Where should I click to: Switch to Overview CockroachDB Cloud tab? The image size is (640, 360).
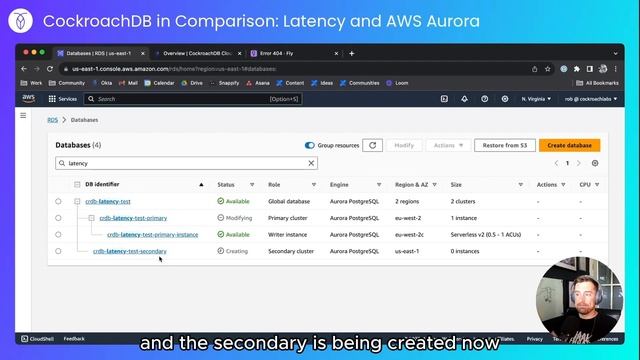pos(197,53)
